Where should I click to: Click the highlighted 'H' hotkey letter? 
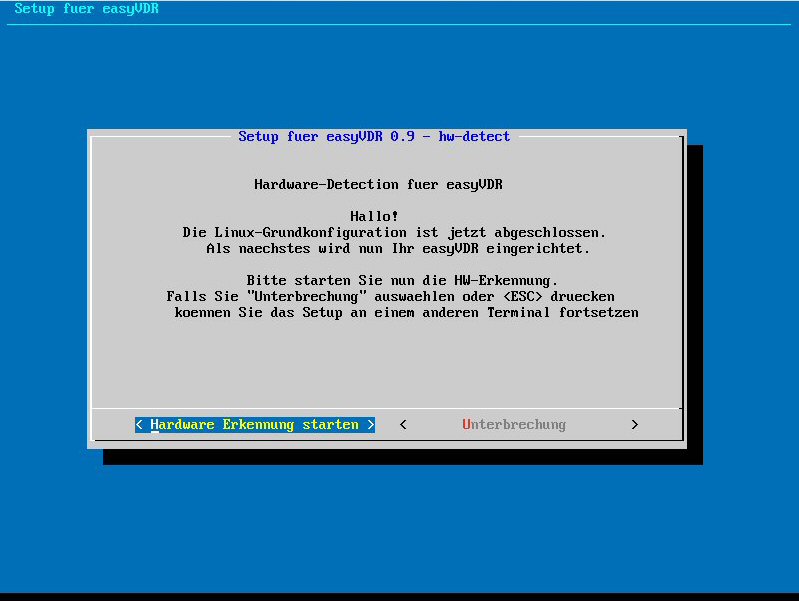click(155, 425)
